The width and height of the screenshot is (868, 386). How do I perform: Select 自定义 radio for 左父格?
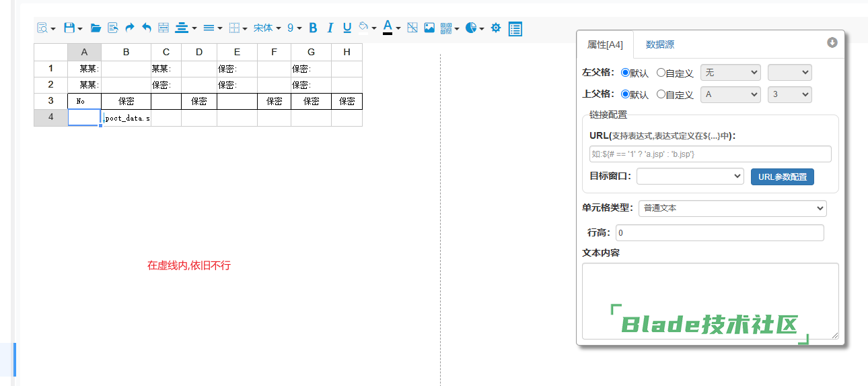[x=661, y=73]
